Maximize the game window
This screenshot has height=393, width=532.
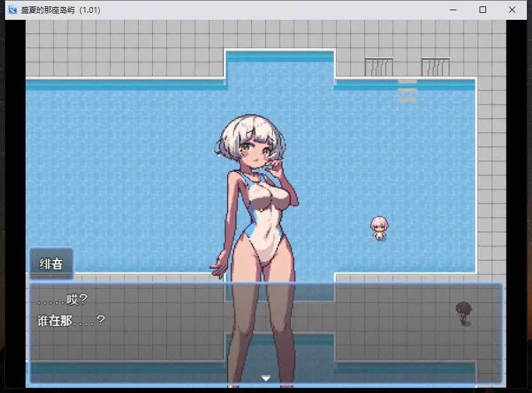(x=483, y=10)
